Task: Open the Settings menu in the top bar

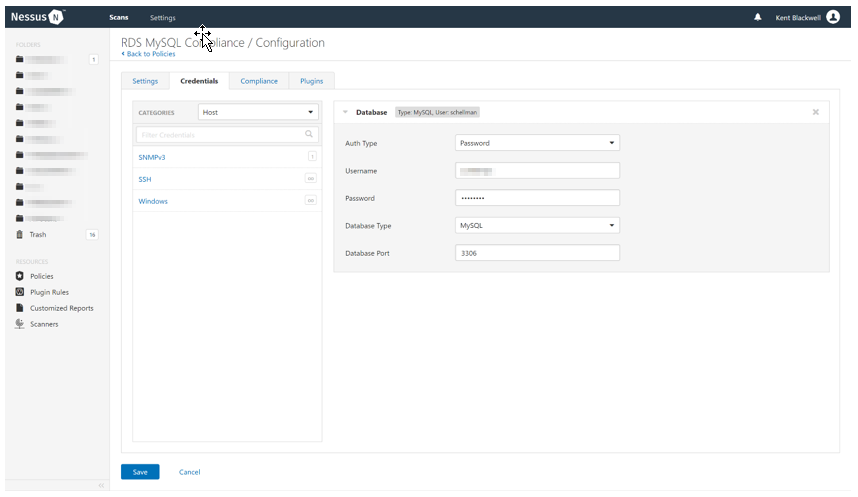Action: coord(163,18)
